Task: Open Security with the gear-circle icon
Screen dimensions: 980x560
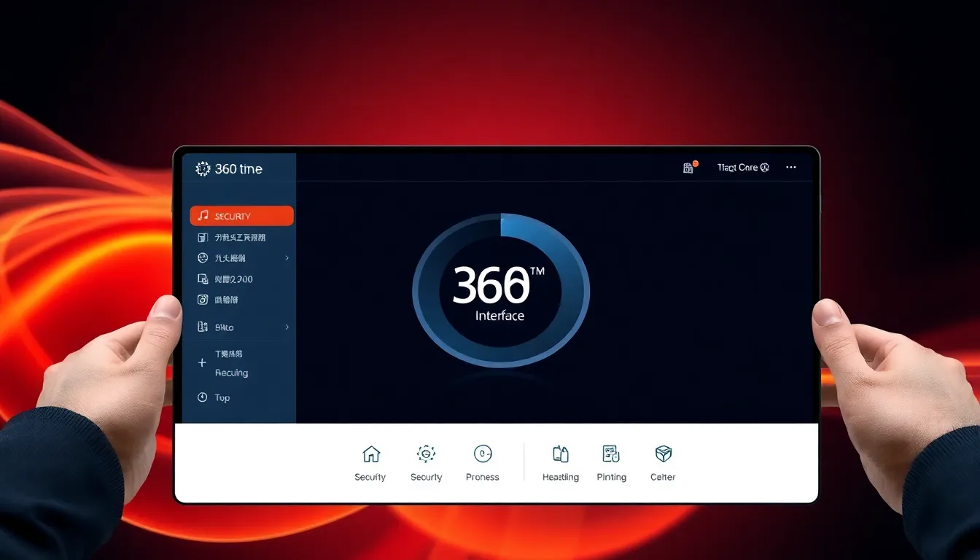Action: coord(426,463)
